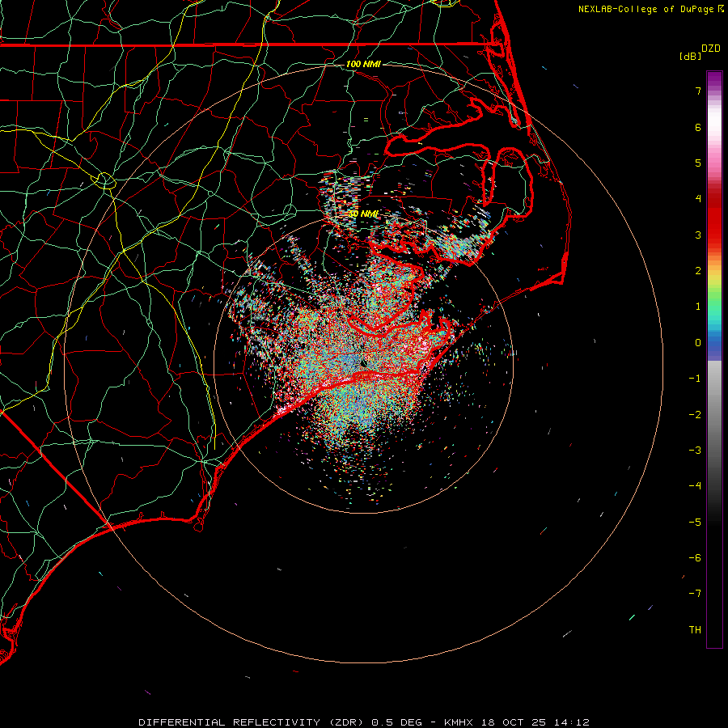
Task: Click the [dB] unit label
Action: click(x=690, y=56)
